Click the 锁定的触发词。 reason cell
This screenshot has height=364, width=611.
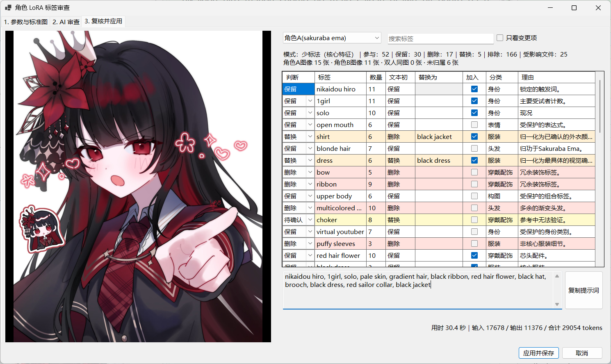(x=556, y=89)
